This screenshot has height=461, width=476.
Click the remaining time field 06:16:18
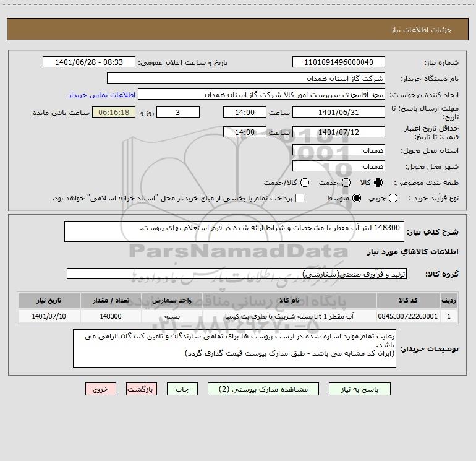coord(114,112)
